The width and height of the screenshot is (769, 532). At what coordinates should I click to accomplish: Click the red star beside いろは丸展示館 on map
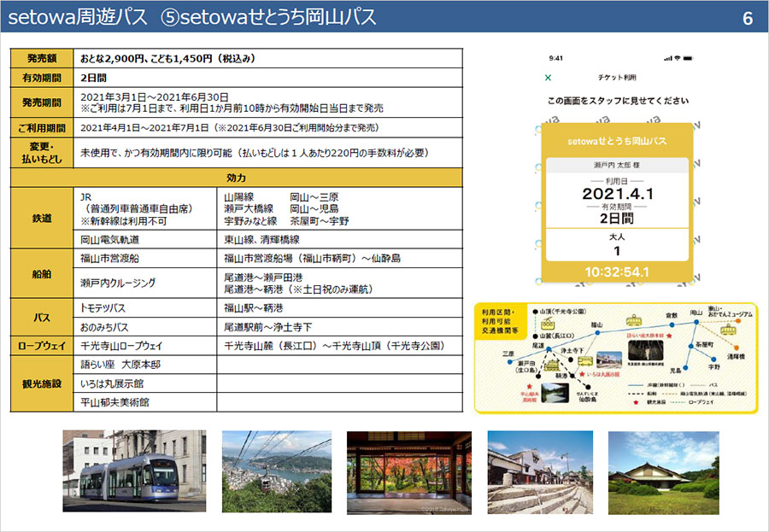pos(582,374)
